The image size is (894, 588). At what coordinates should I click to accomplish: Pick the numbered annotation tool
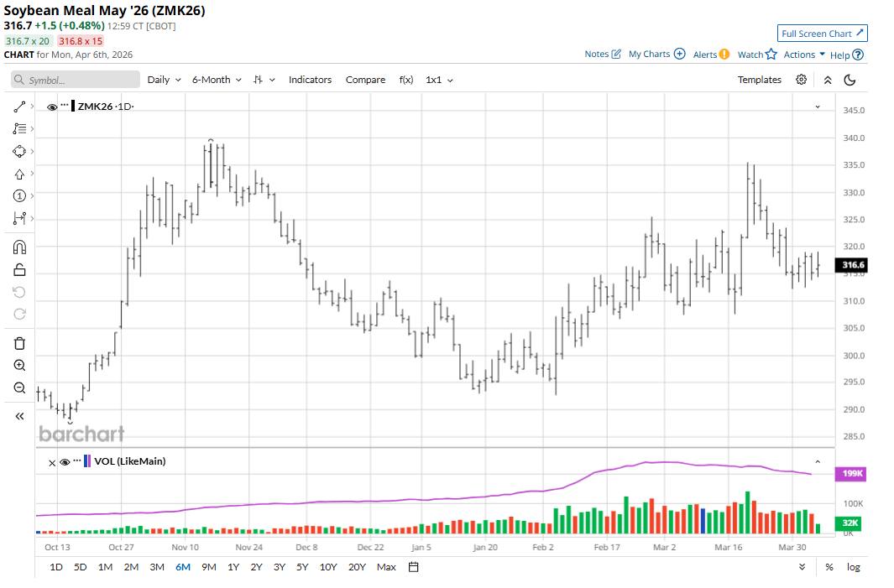point(19,196)
